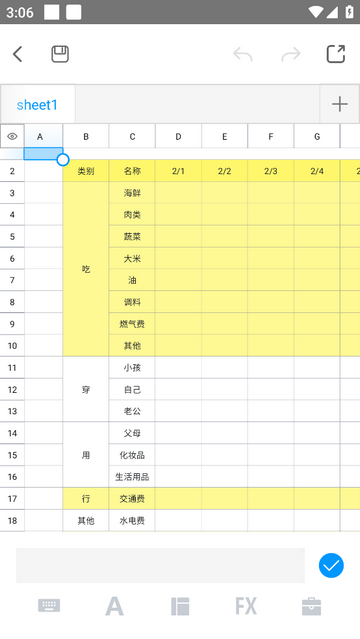
Task: Select the 化妆品 cell
Action: (x=132, y=455)
